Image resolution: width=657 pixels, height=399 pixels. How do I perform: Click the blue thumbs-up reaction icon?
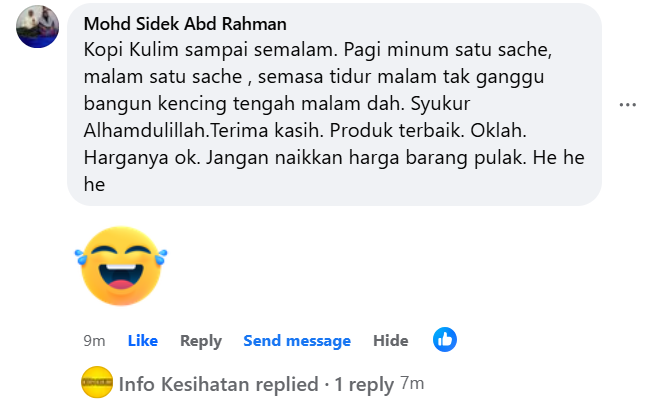tap(445, 339)
